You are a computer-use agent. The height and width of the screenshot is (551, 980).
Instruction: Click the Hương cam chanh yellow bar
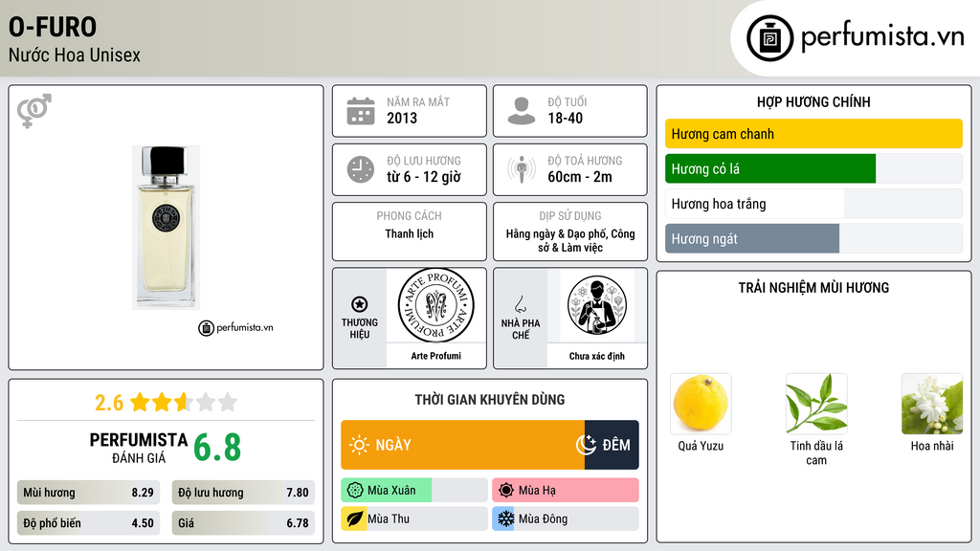coord(813,134)
